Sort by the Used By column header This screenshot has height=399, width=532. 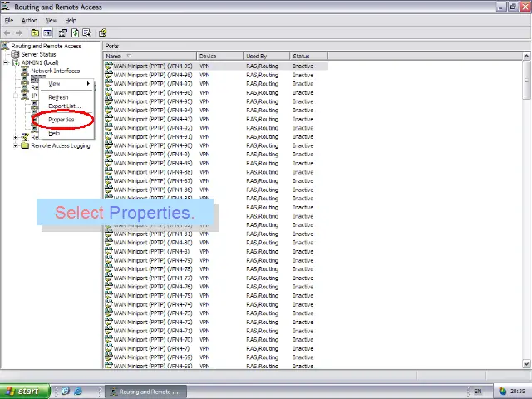coord(267,56)
